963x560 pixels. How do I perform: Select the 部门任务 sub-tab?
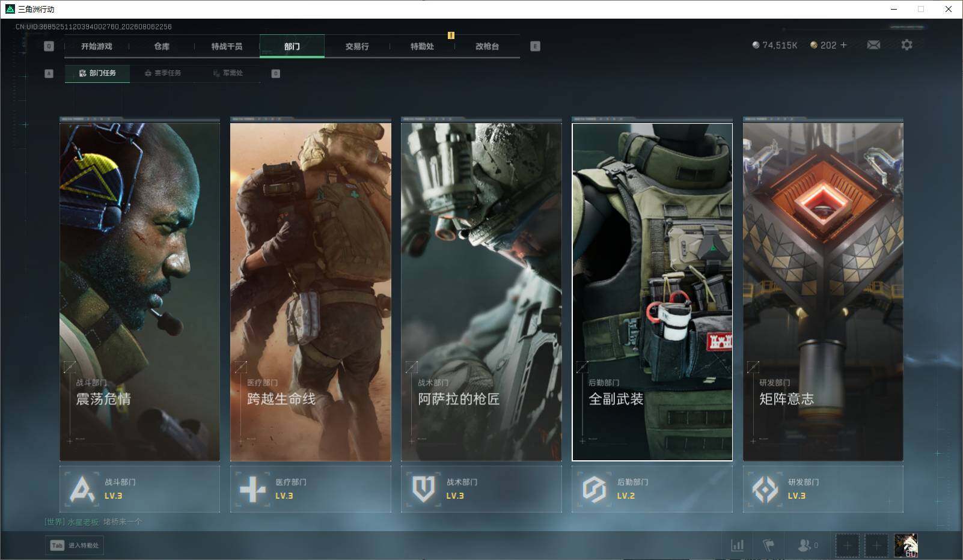coord(97,73)
